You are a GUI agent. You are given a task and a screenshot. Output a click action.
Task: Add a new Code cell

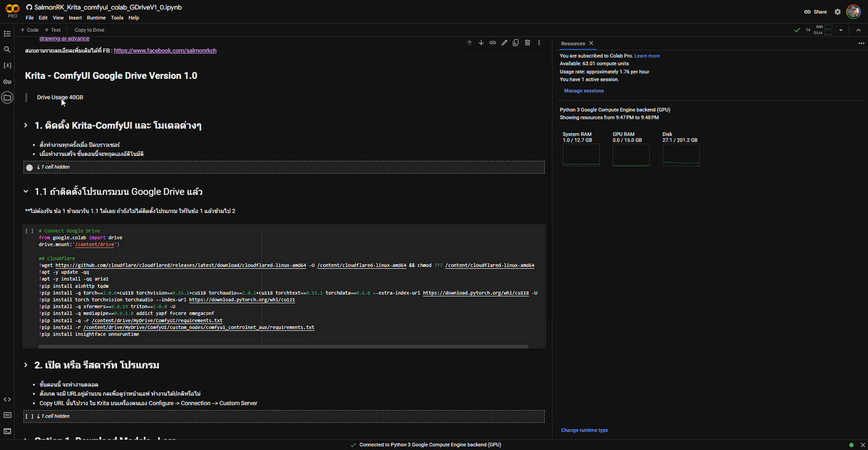pos(30,30)
